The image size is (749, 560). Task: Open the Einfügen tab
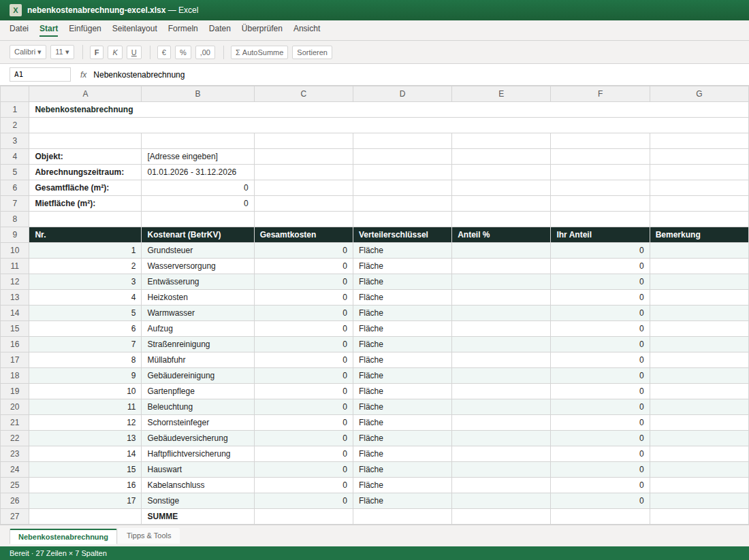(85, 29)
